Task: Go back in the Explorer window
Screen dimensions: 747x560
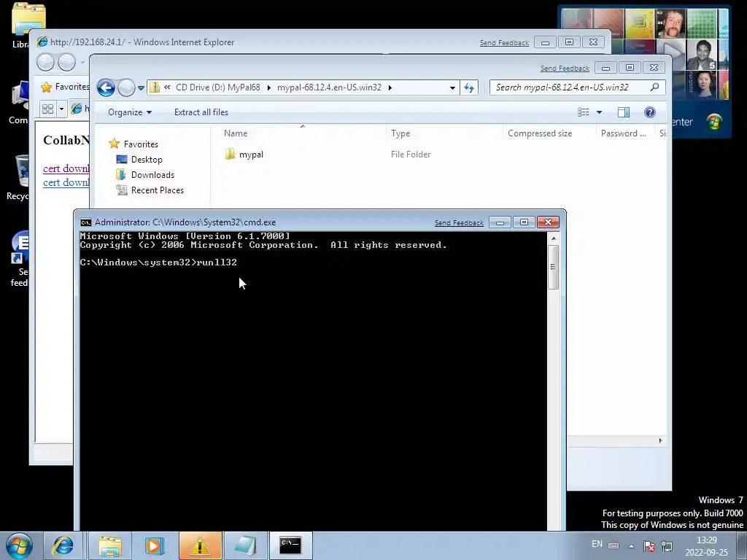Action: click(x=106, y=87)
